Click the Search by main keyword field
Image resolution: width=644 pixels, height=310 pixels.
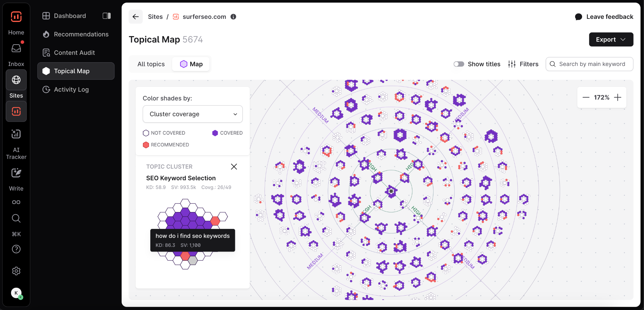point(592,64)
